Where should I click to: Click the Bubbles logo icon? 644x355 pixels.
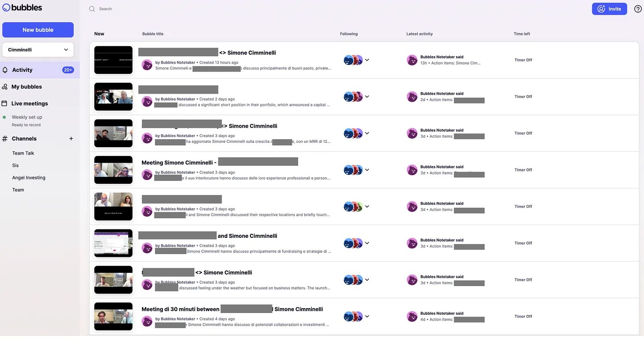[6, 8]
